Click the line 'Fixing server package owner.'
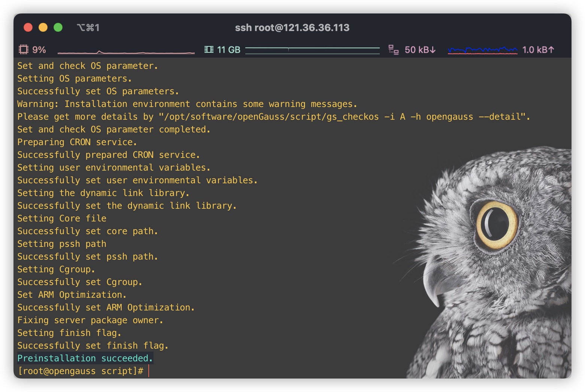The image size is (585, 392). [90, 320]
